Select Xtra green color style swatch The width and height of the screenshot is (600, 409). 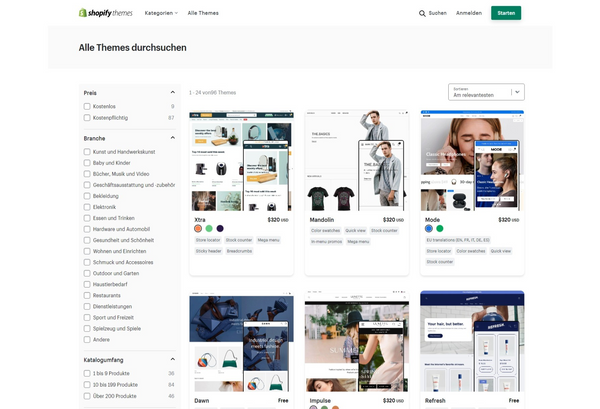[x=209, y=228]
